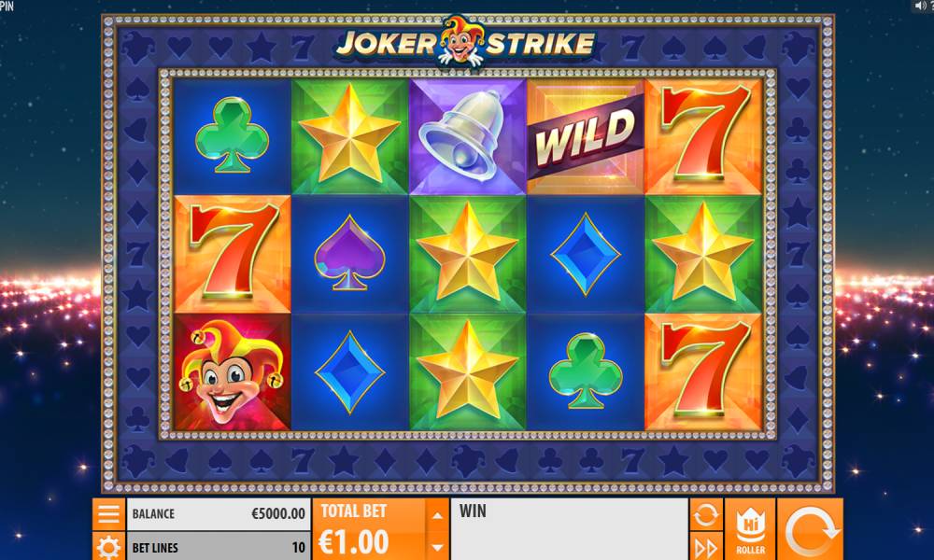Screen dimensions: 934x560
Task: Activate the Hi Roller crown button
Action: [x=750, y=529]
